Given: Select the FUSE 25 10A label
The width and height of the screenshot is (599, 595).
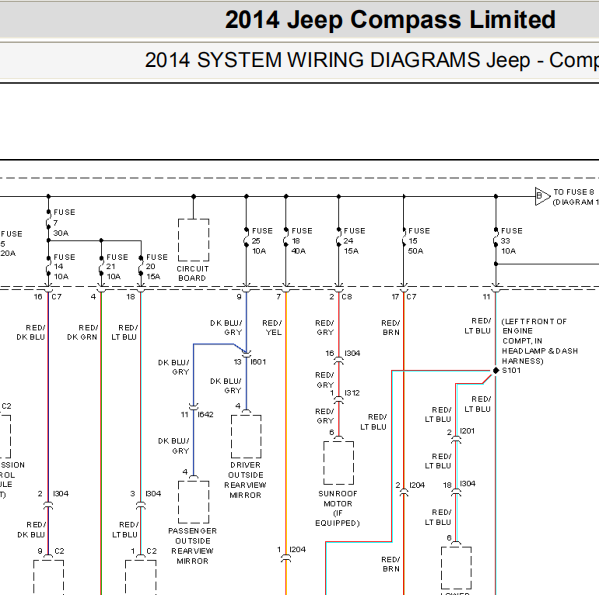Looking at the screenshot, I should pos(262,241).
